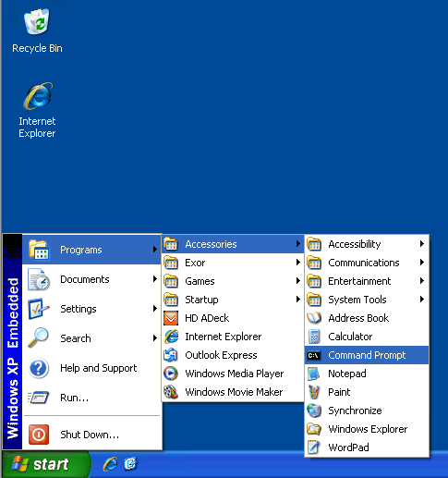This screenshot has width=448, height=478.
Task: Open the Exor program group
Action: click(233, 263)
